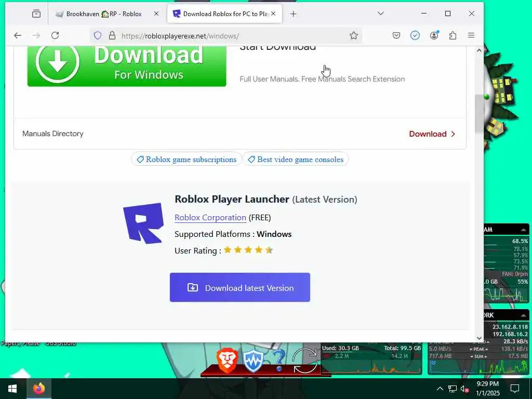Switch to Brookhaven RP - Roblox tab

(x=104, y=14)
